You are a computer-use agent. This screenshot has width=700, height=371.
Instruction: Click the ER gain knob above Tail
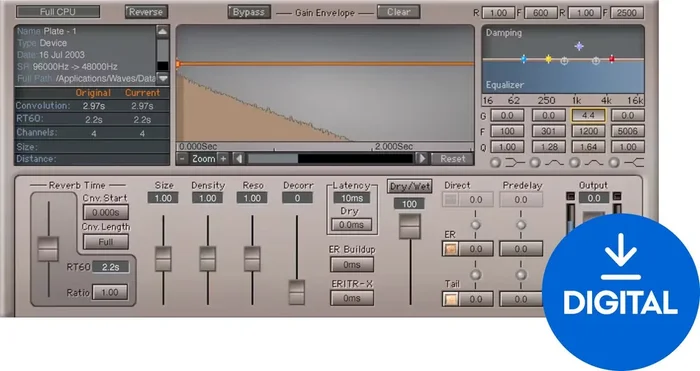(476, 274)
